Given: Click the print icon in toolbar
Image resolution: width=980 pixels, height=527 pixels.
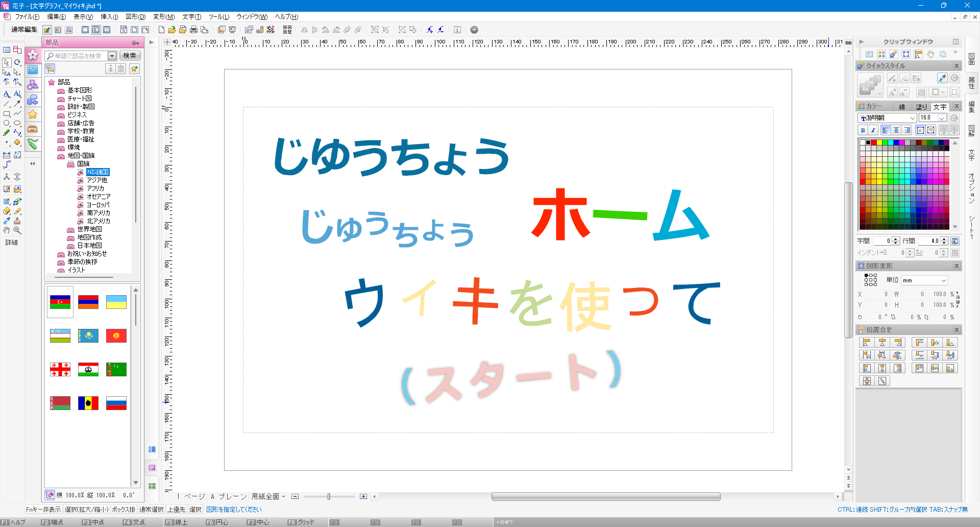Looking at the screenshot, I should 193,30.
